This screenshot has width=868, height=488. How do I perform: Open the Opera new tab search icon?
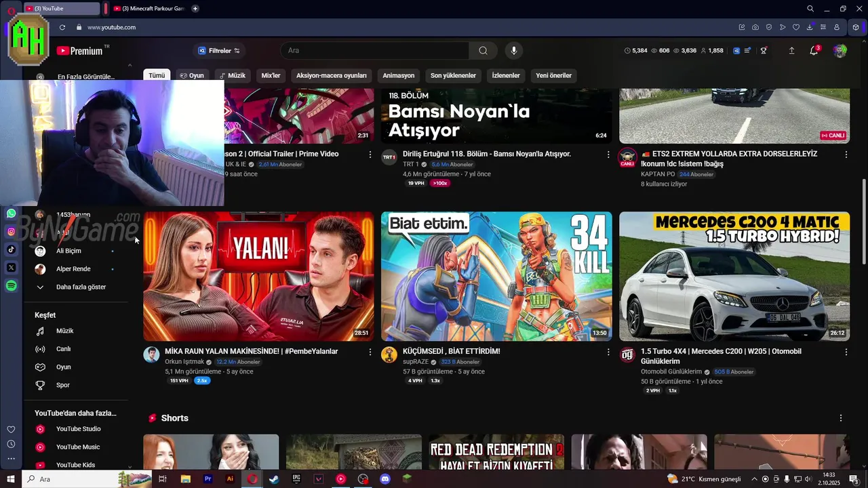point(810,9)
